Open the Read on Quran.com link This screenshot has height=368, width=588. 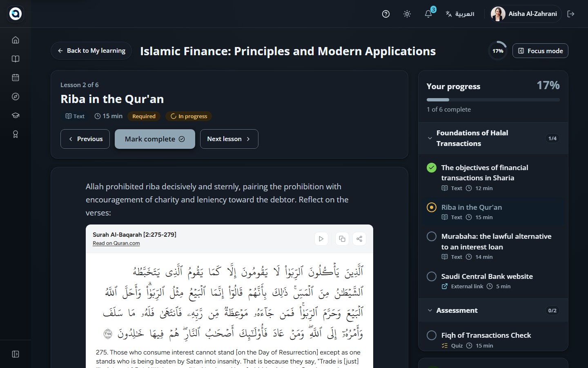click(116, 243)
